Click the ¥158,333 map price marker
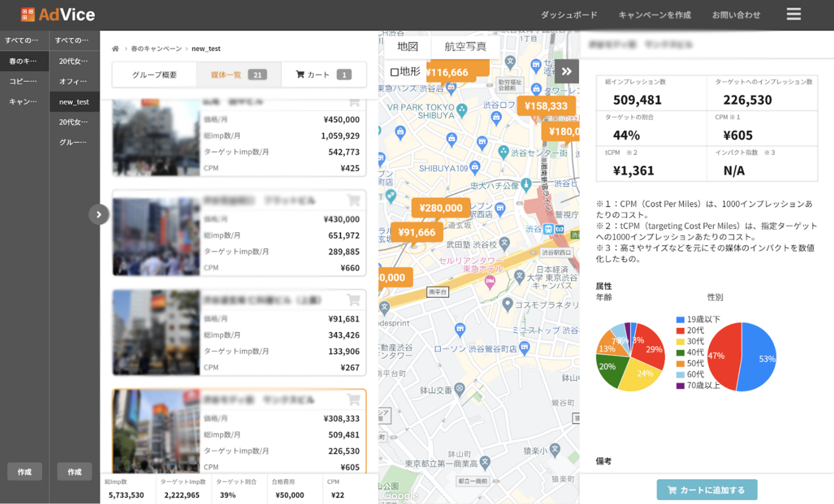 pos(546,106)
